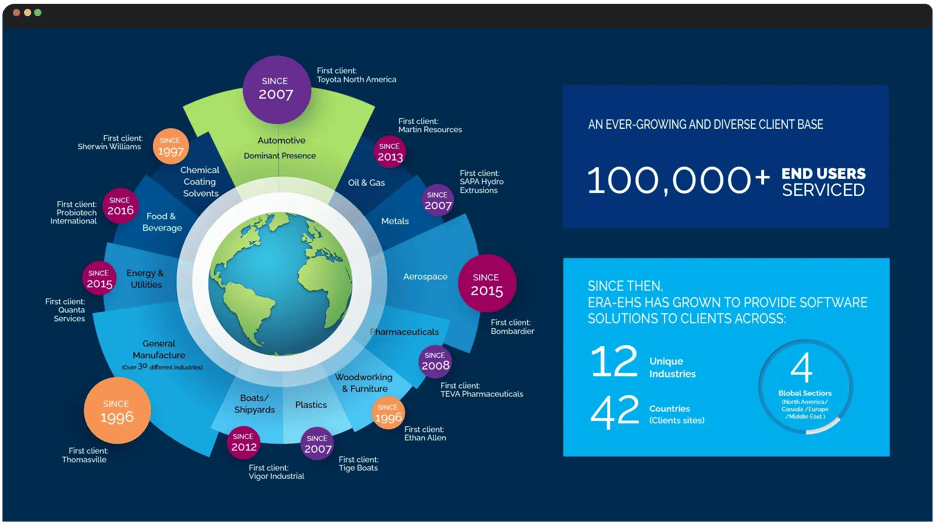The image size is (935, 525).
Task: Click the 42 Countries statistic
Action: [x=643, y=412]
